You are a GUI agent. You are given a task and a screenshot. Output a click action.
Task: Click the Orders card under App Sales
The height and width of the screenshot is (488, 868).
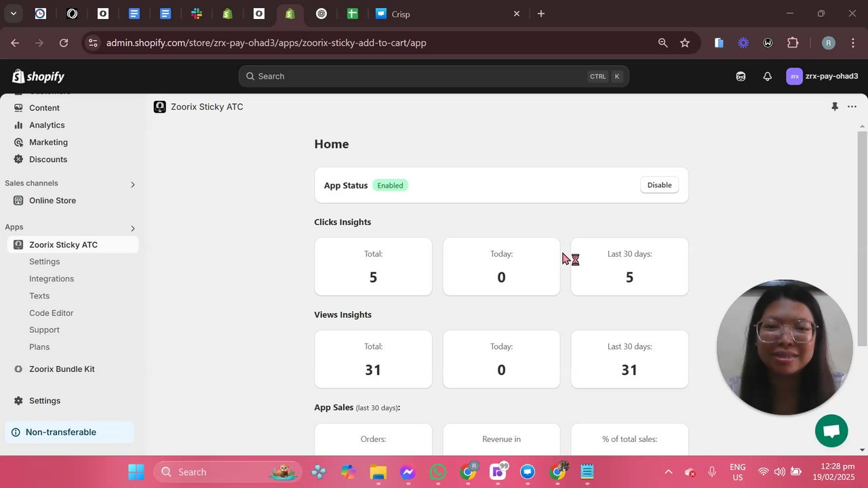click(x=373, y=439)
